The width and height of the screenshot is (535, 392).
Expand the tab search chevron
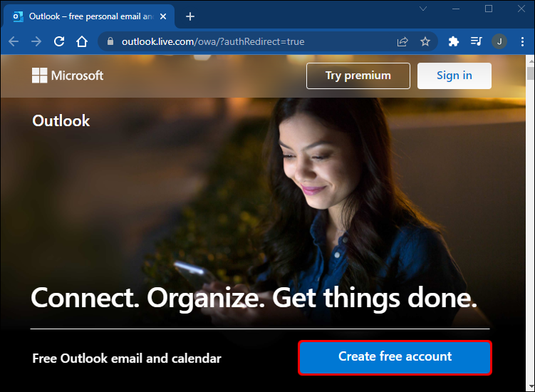[423, 9]
